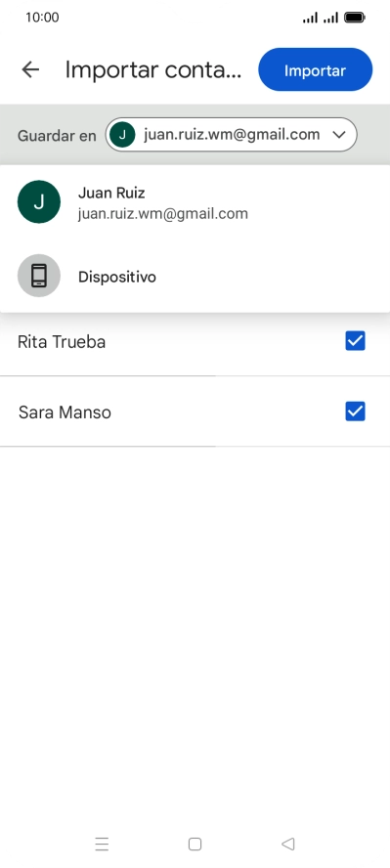Viewport: 390px width, 868px height.
Task: Tap the Importar contactos title
Action: pos(153,70)
